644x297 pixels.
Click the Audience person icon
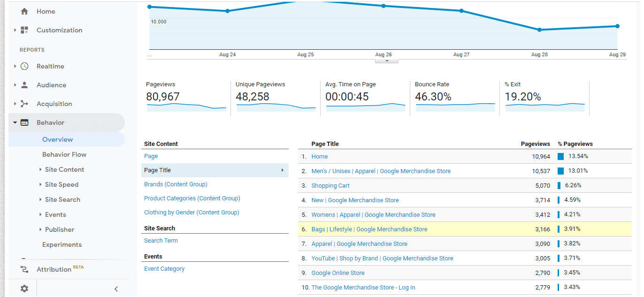click(x=24, y=85)
